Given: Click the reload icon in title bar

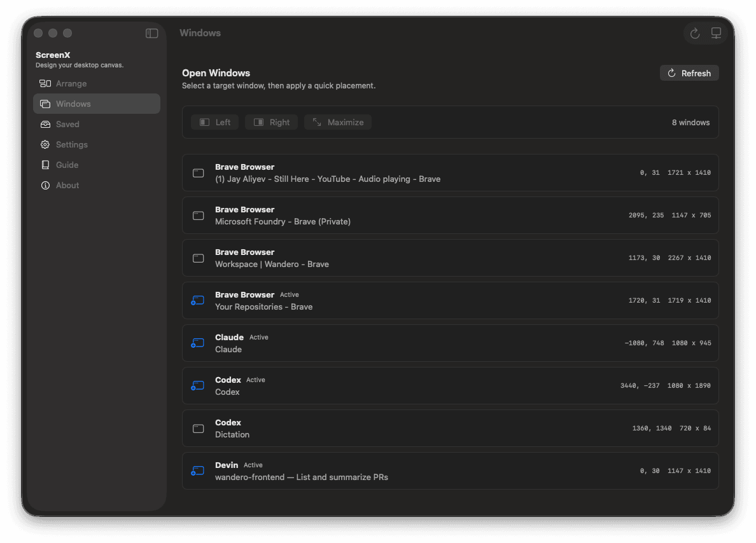Looking at the screenshot, I should 695,33.
